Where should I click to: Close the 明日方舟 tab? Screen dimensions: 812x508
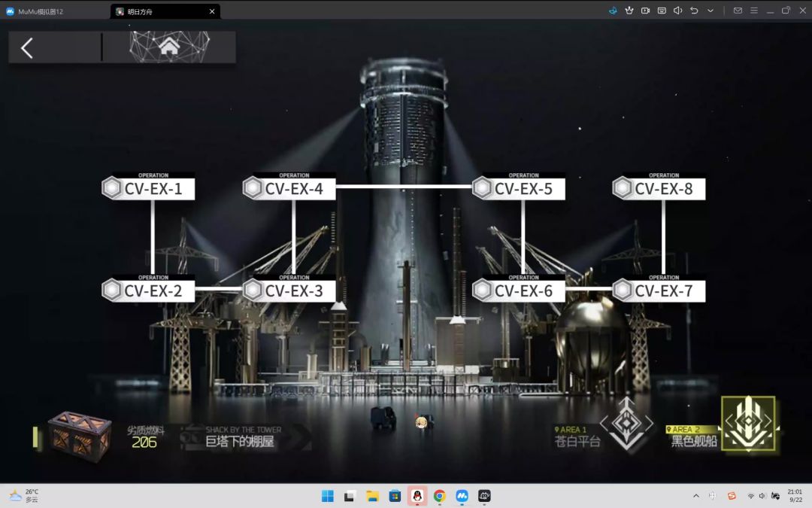(x=212, y=11)
